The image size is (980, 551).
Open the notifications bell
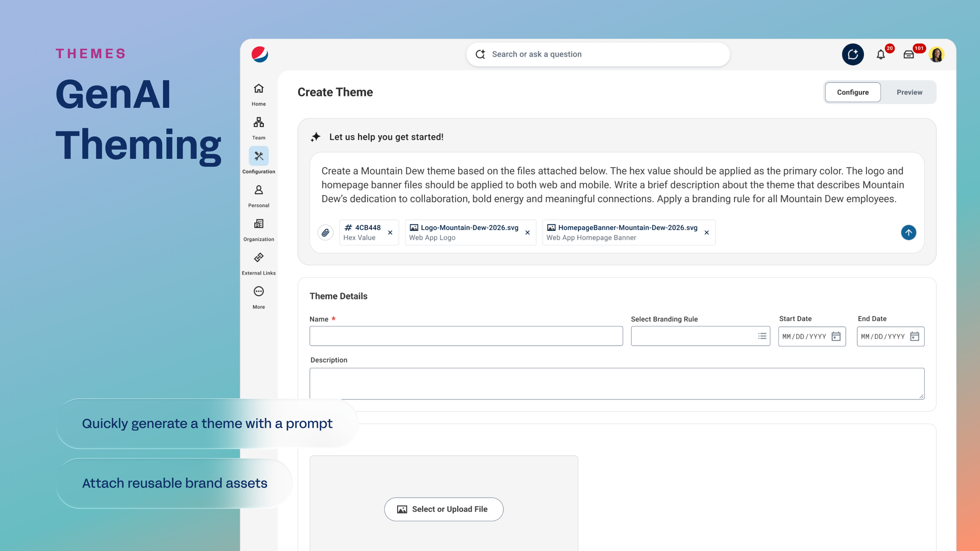[881, 54]
